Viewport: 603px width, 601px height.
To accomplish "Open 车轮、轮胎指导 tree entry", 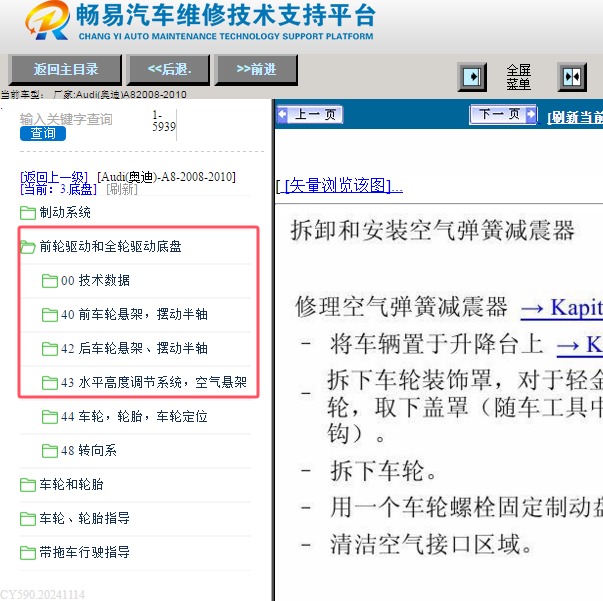I will click(x=84, y=518).
